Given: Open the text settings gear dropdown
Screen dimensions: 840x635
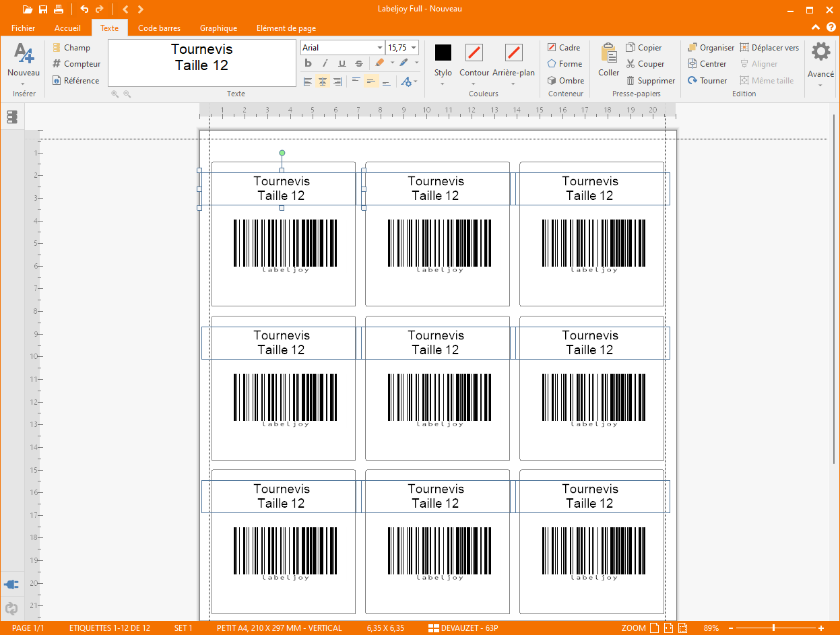Looking at the screenshot, I should tap(408, 81).
